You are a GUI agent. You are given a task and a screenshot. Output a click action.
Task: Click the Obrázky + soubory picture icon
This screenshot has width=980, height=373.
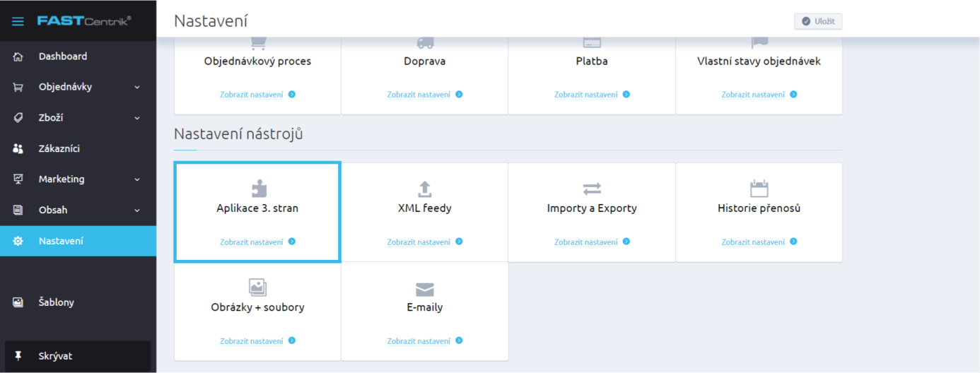point(257,288)
